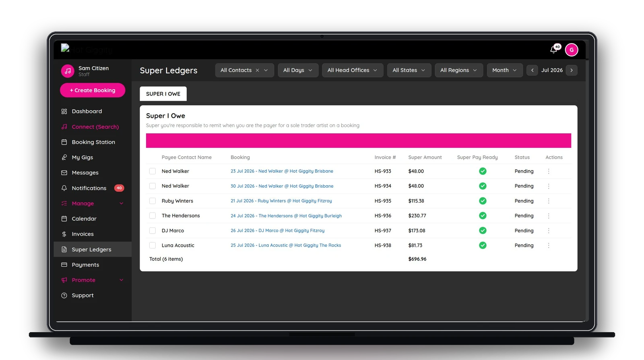The height and width of the screenshot is (360, 644).
Task: Select checkbox for Ned Walker HS-933 row
Action: pyautogui.click(x=153, y=171)
